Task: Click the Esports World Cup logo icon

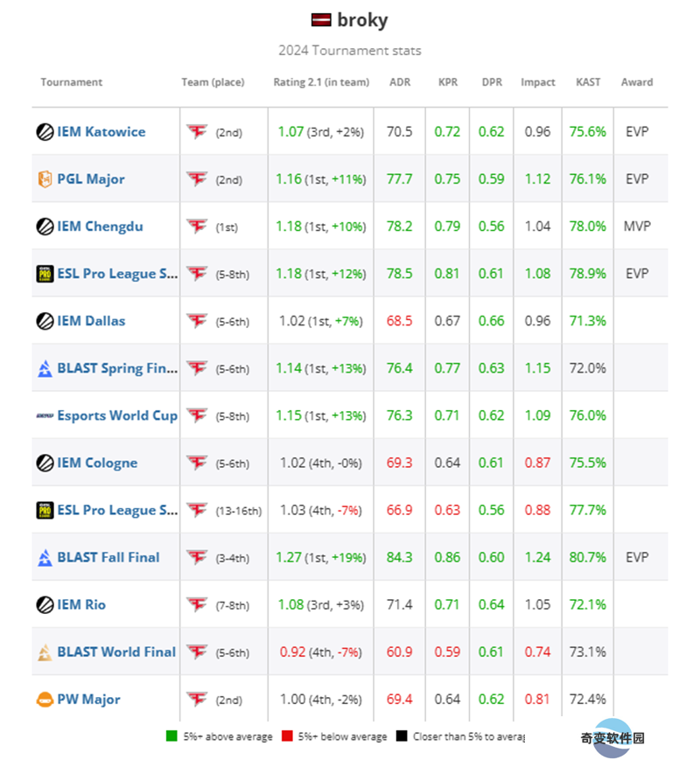Action: click(x=45, y=416)
